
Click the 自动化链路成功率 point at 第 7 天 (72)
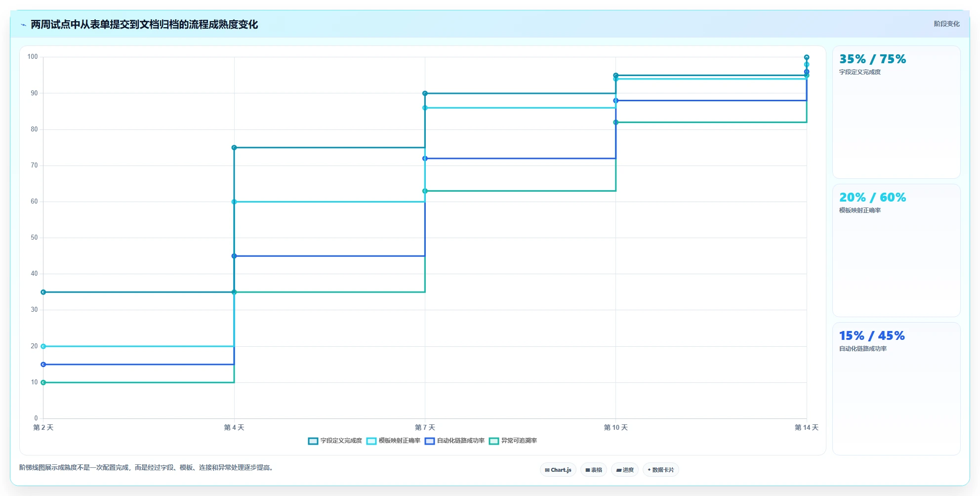coord(425,159)
